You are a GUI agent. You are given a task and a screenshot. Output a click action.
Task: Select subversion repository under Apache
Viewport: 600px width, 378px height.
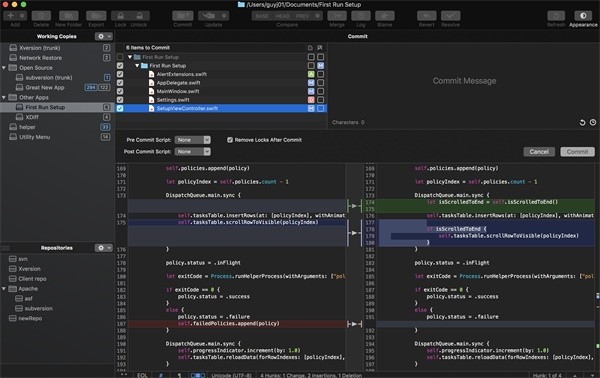point(57,308)
